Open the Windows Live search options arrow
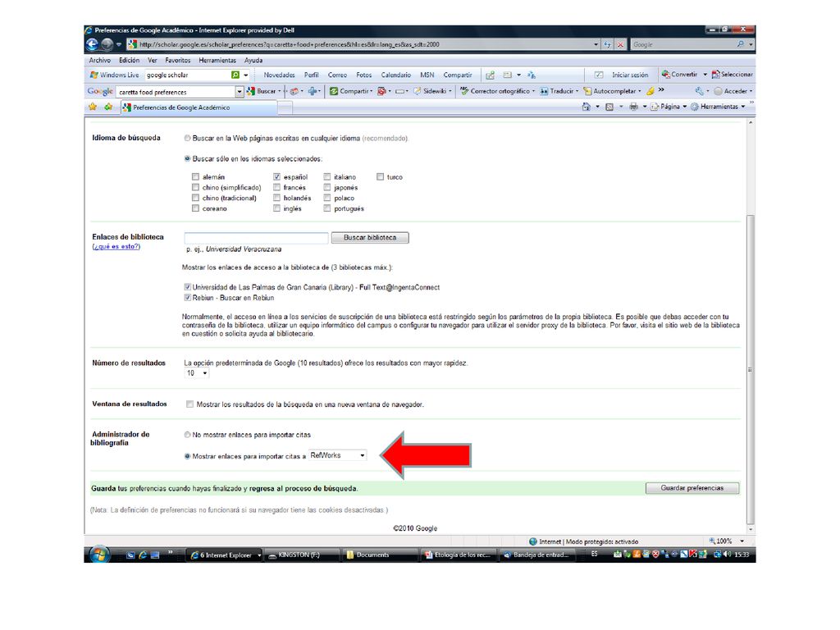This screenshot has height=630, width=840. (x=246, y=75)
